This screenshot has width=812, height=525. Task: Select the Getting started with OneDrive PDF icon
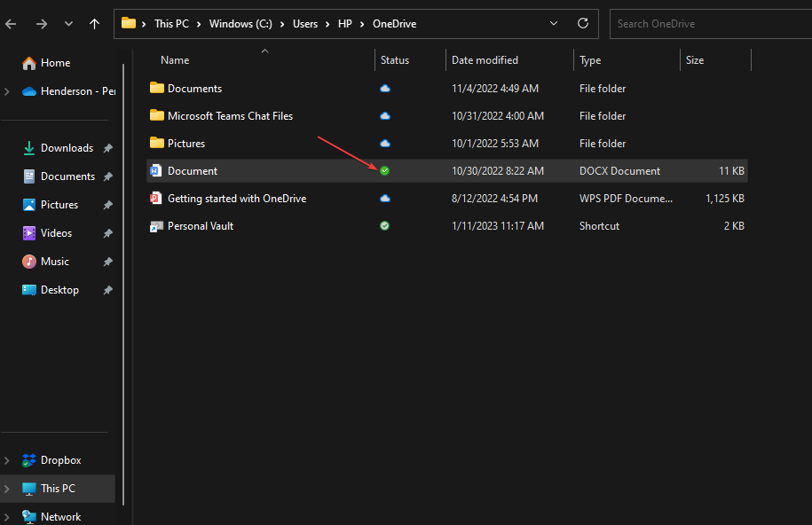point(157,199)
